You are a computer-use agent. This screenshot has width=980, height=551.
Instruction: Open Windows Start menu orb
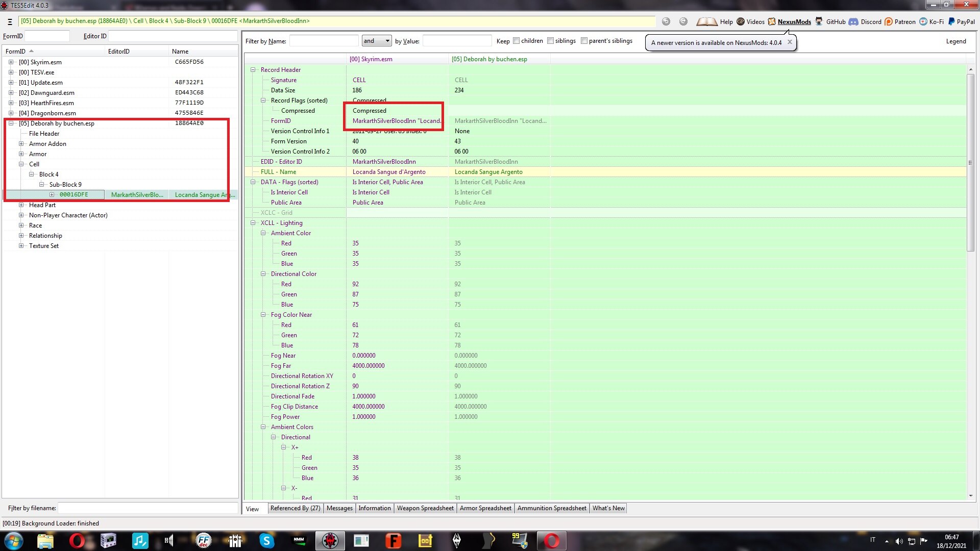tap(14, 541)
